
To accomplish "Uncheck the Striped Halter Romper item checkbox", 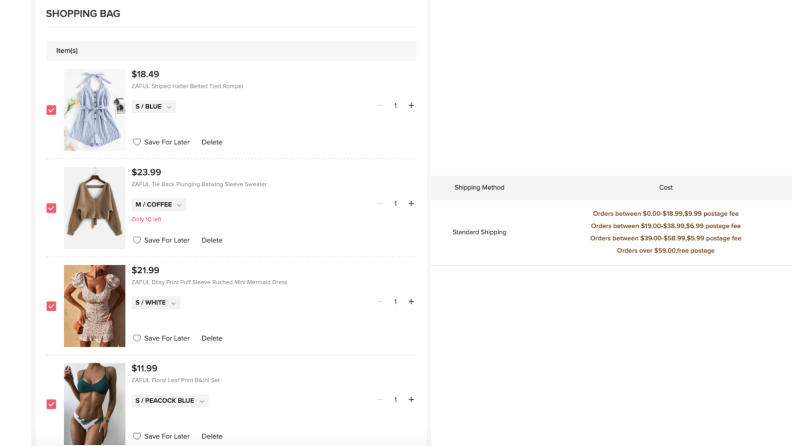I will [x=52, y=110].
